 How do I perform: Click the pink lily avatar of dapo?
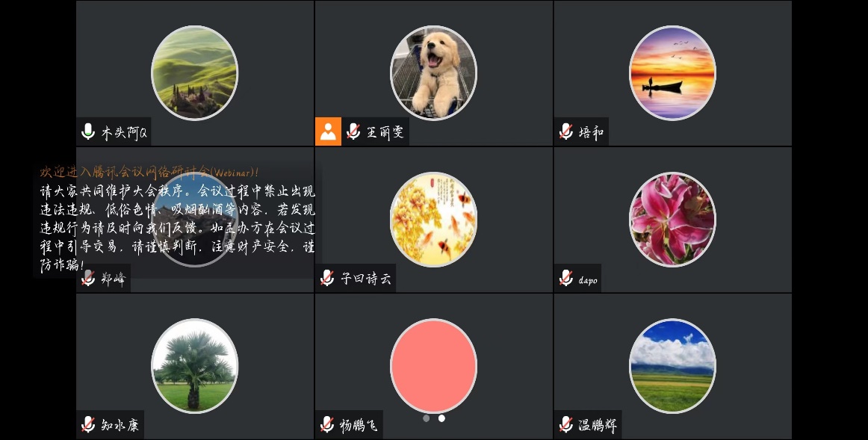tap(672, 219)
